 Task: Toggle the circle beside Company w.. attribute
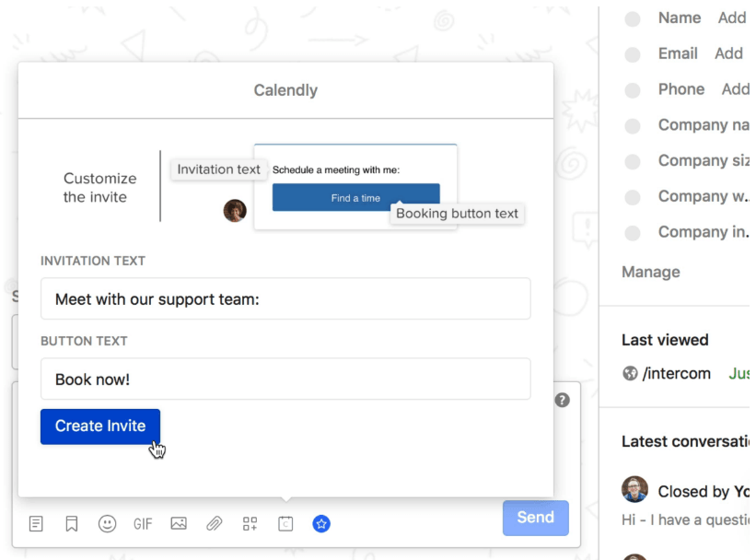click(633, 197)
